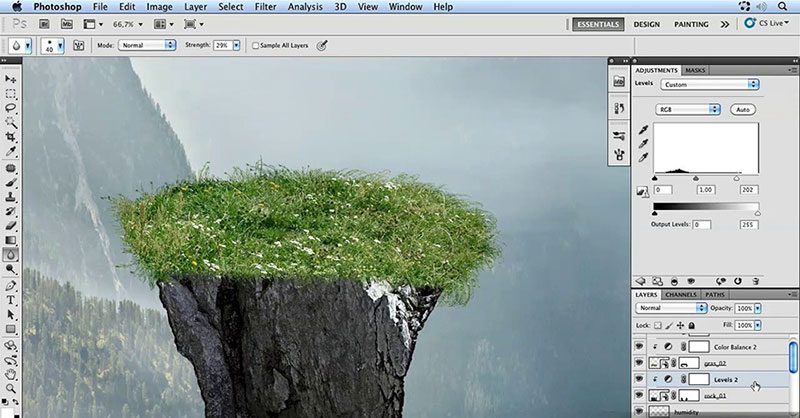Hide the rock_01 layer

pyautogui.click(x=639, y=396)
